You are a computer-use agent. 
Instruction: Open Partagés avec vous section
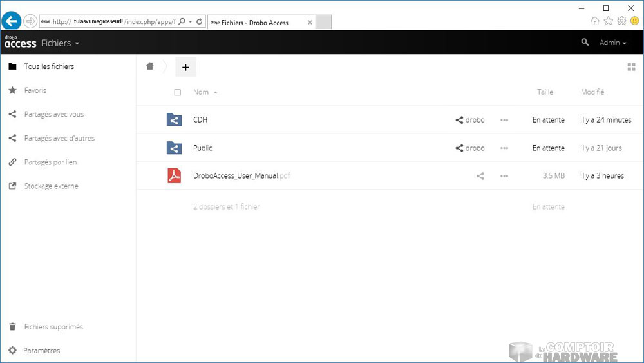tap(53, 114)
